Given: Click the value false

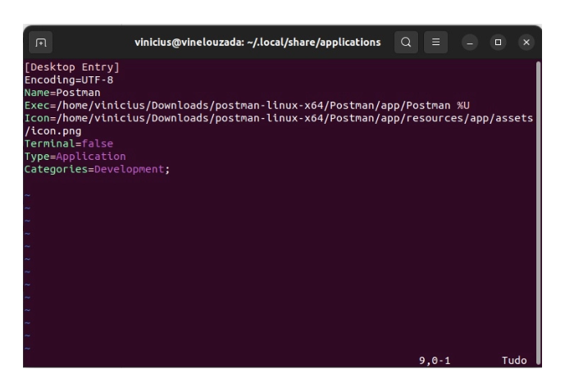Looking at the screenshot, I should click(x=98, y=144).
